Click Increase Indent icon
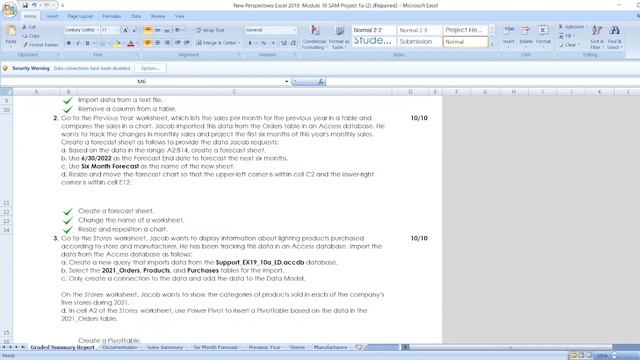Image resolution: width=640 pixels, height=360 pixels. pos(187,43)
